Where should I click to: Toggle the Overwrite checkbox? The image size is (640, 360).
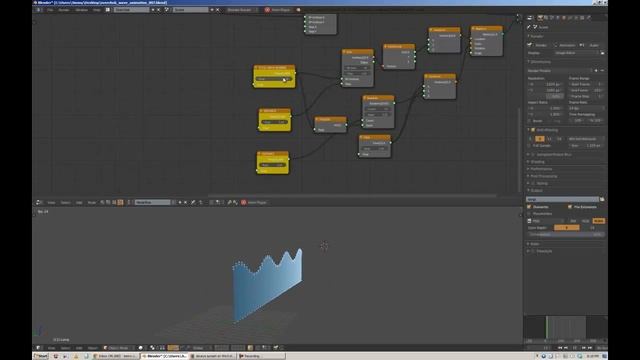coord(529,207)
